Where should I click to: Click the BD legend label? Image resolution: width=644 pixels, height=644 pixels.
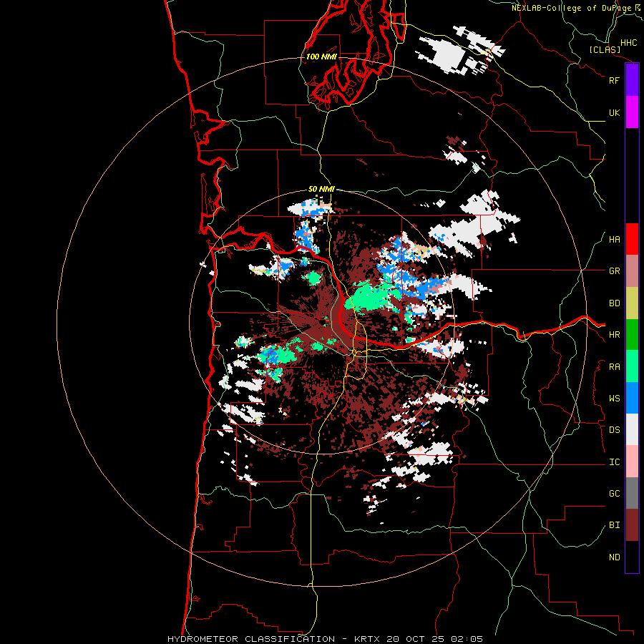pyautogui.click(x=615, y=303)
